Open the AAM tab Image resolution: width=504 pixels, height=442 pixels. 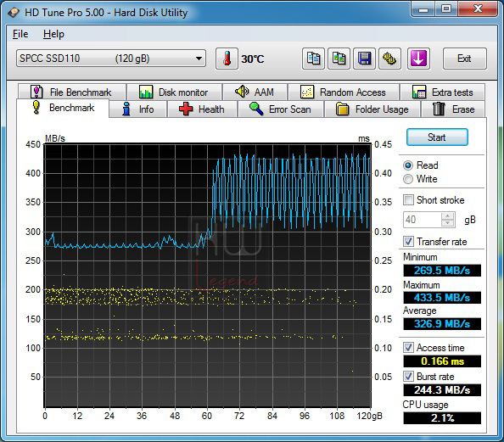[x=255, y=92]
